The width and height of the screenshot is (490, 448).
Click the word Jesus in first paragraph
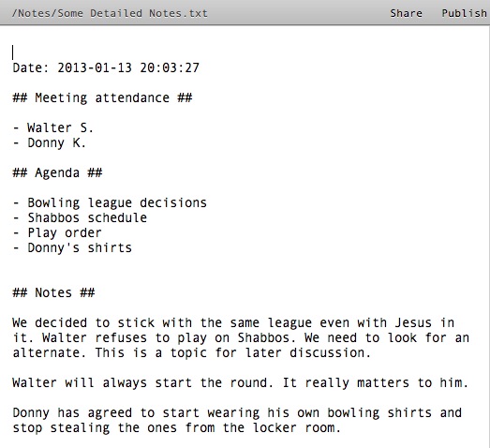click(413, 322)
